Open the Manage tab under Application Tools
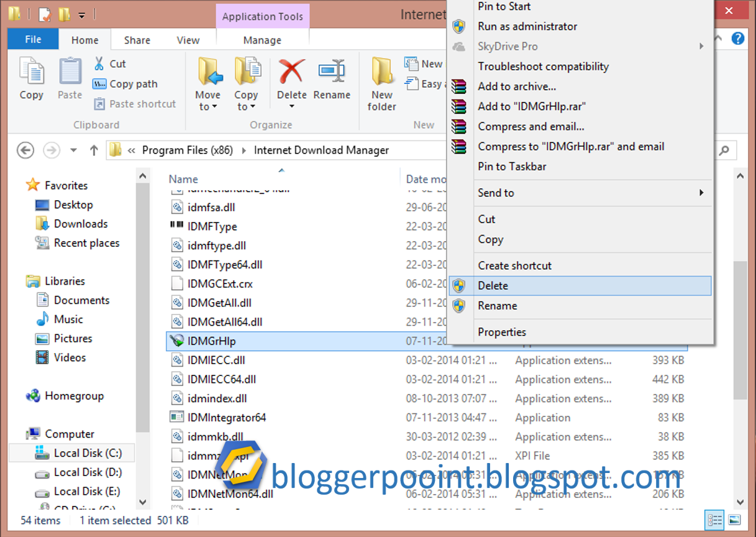This screenshot has width=756, height=537. (x=262, y=40)
